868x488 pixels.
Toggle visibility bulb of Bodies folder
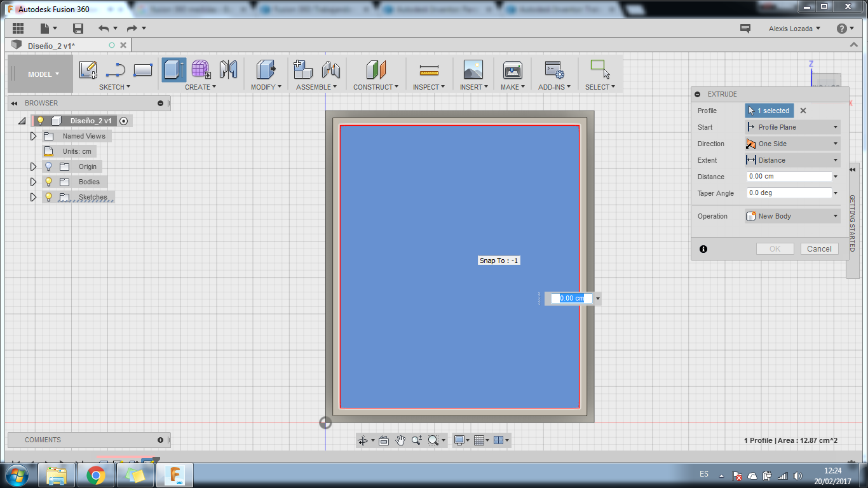pyautogui.click(x=48, y=182)
